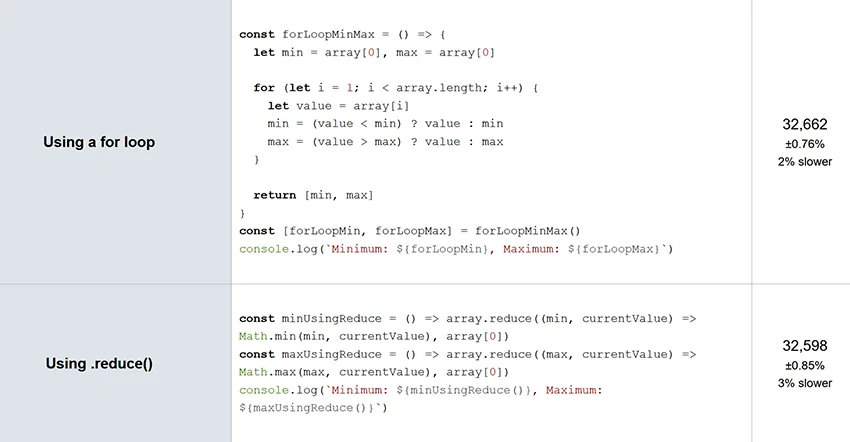Click the 32,598 ops result value
Image resolution: width=850 pixels, height=442 pixels.
click(x=804, y=346)
